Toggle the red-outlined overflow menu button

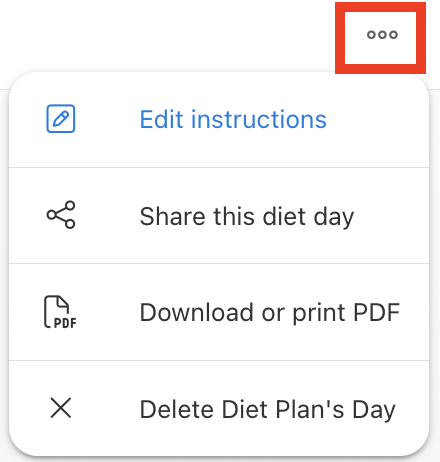point(380,38)
